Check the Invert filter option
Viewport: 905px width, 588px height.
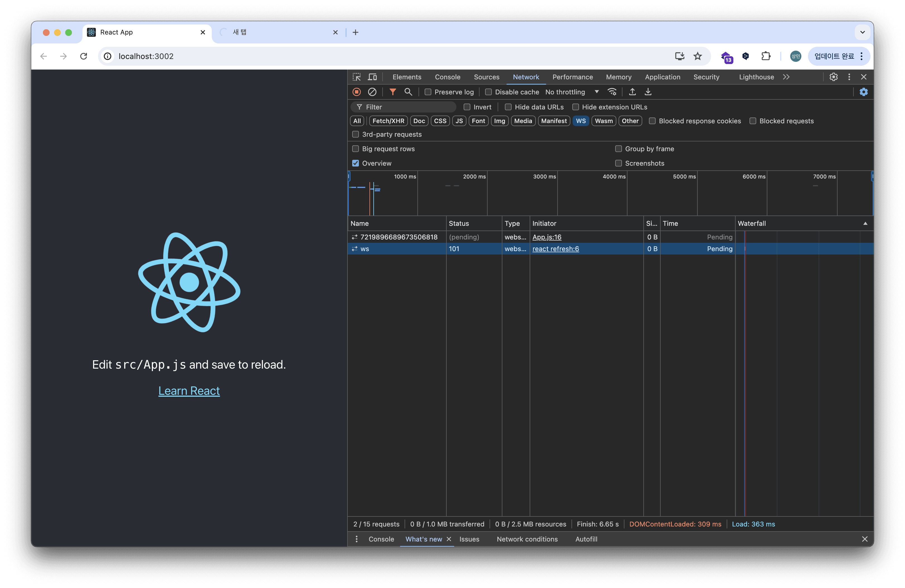click(467, 107)
